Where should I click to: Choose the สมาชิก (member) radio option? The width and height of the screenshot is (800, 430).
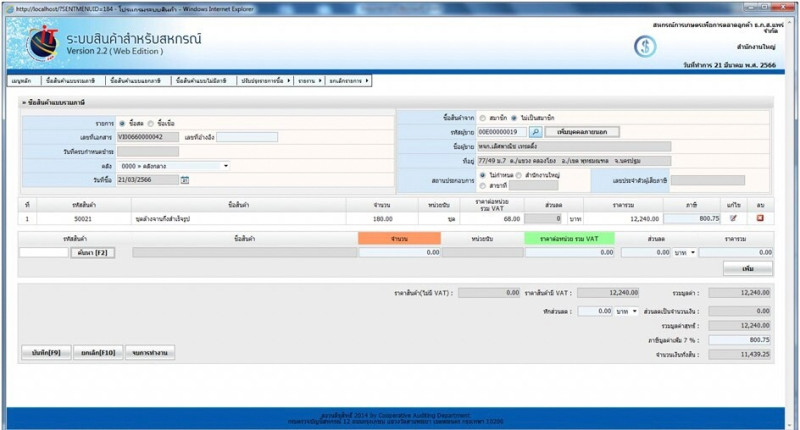click(483, 117)
